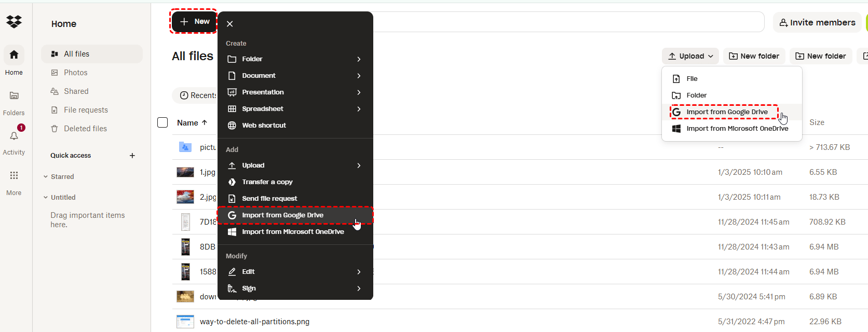Select Send file request
Viewport: 868px width, 332px height.
click(295, 199)
